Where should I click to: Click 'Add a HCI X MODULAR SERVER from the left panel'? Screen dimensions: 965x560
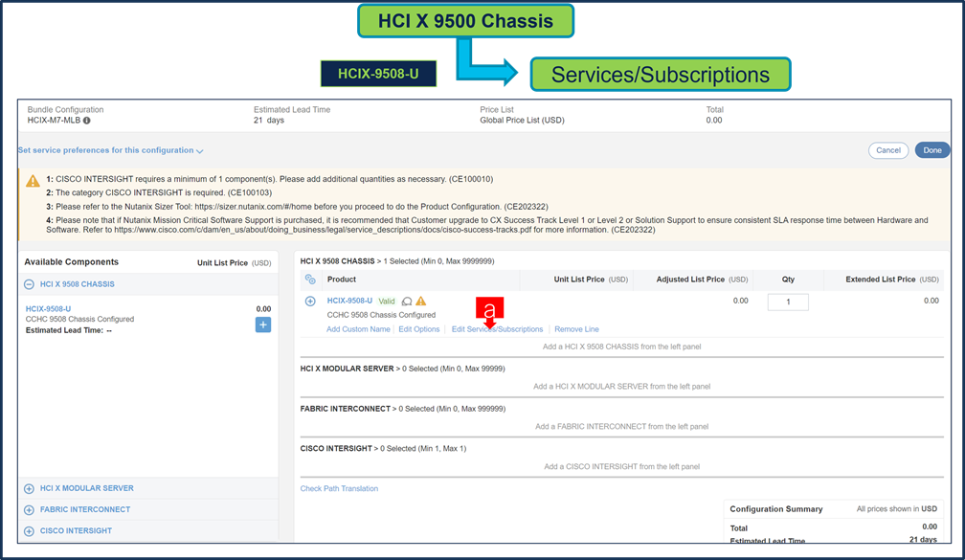tap(621, 387)
